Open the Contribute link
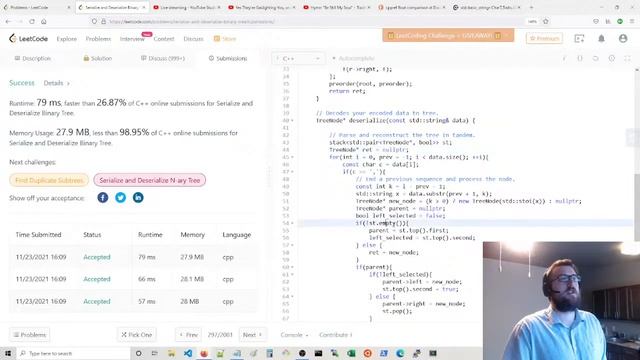This screenshot has height=360, width=640. tap(336, 335)
